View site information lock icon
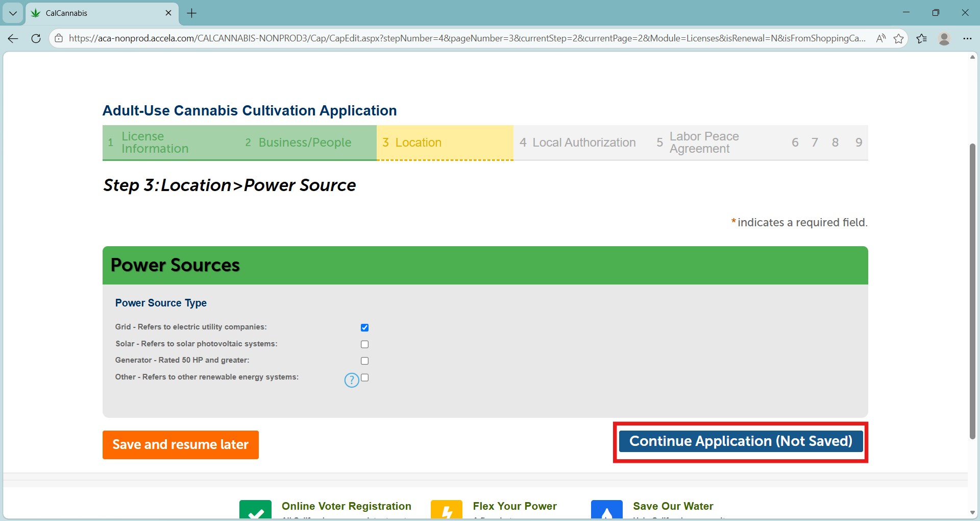The width and height of the screenshot is (980, 521). point(59,38)
